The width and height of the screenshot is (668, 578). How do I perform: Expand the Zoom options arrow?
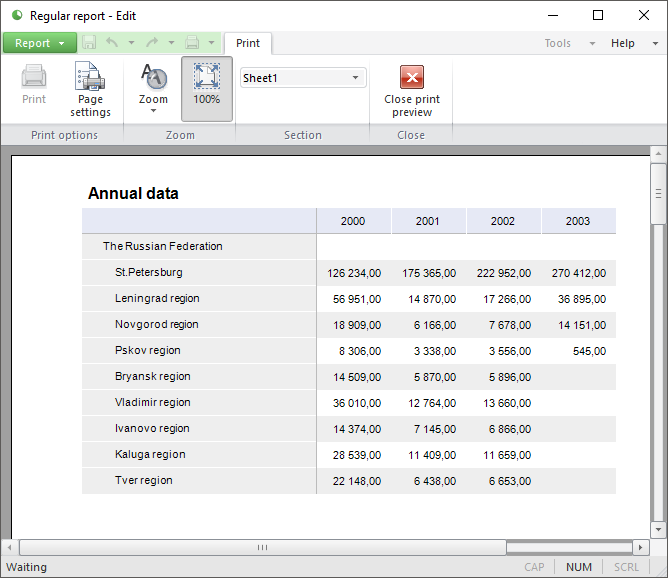[x=153, y=111]
